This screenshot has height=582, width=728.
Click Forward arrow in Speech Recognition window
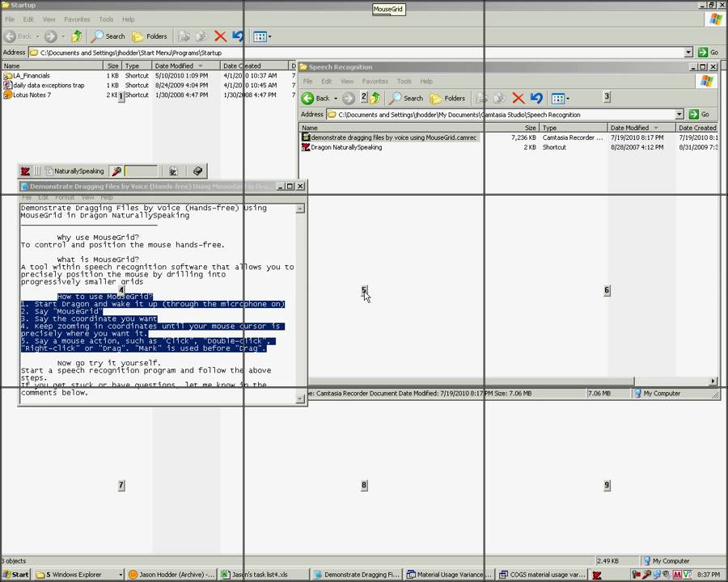349,99
